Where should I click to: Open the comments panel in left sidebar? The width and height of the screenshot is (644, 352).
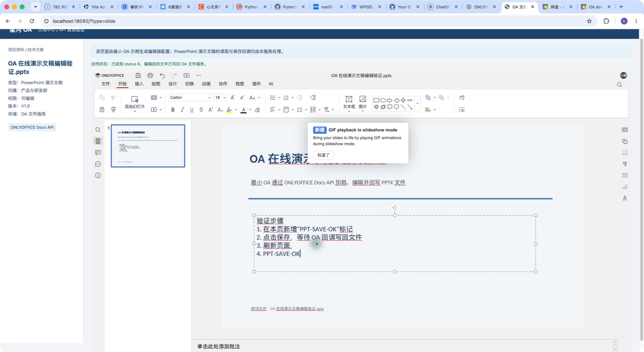[x=98, y=153]
